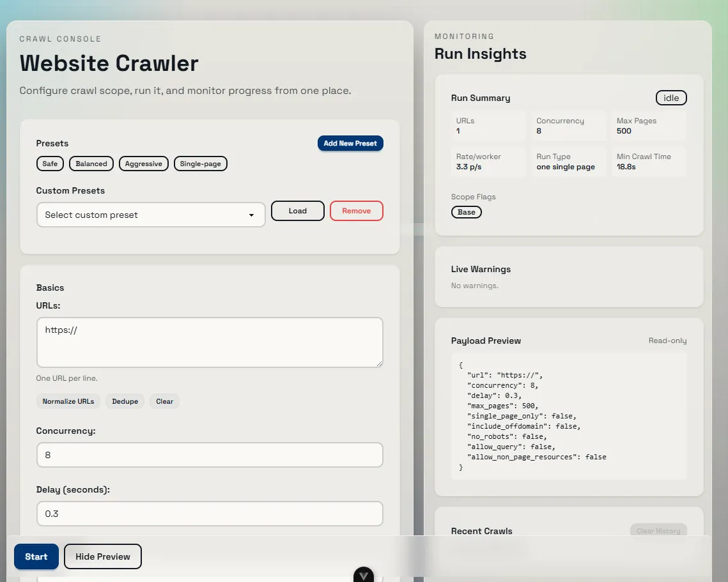Click the One URL per line hint

pos(67,378)
